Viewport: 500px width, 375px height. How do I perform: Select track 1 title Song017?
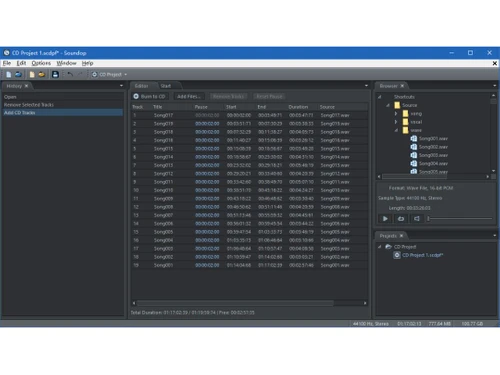tap(163, 115)
